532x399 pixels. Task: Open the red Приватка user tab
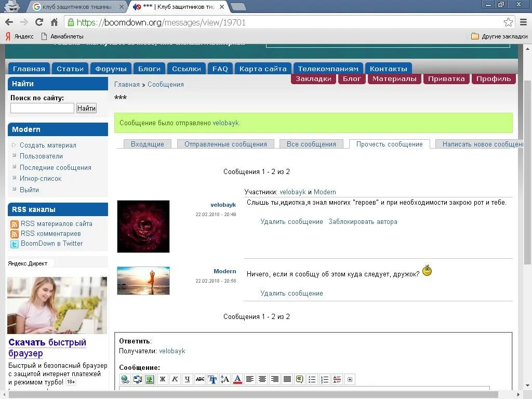tap(446, 79)
